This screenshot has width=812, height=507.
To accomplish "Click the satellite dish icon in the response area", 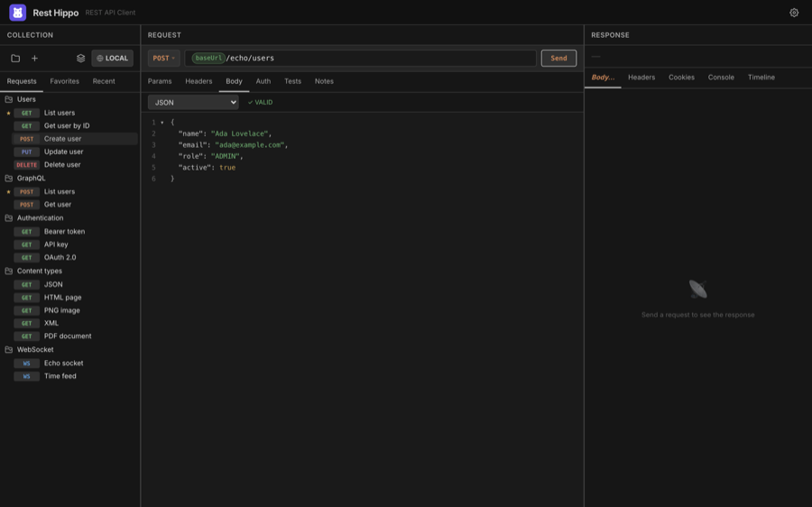I will click(697, 289).
